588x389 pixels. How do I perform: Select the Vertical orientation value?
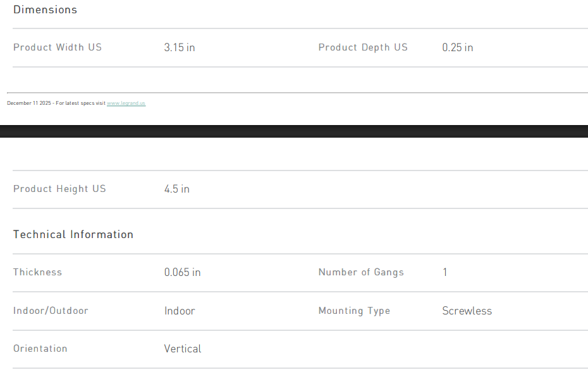(x=183, y=349)
